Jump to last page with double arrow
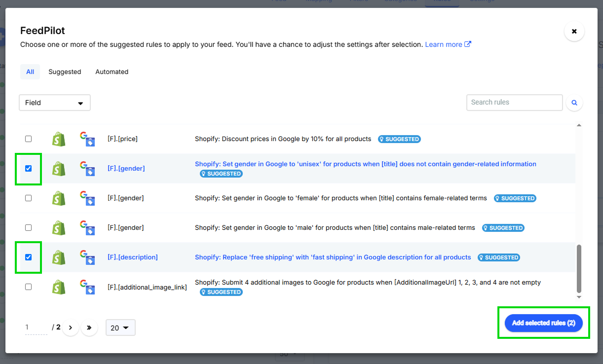Screen dimensions: 603x364 [x=89, y=328]
